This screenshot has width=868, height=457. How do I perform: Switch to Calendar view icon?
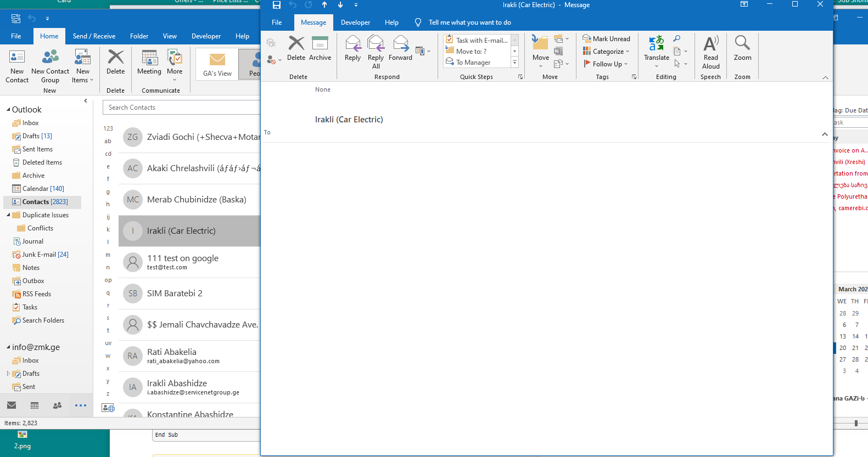tap(35, 405)
